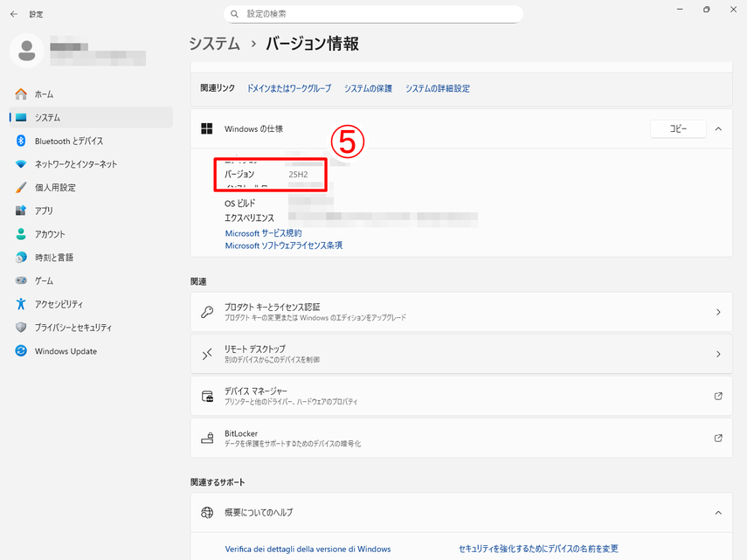This screenshot has height=560, width=747.
Task: Click the Windows logo icon beside Windows の仕様
Action: pyautogui.click(x=207, y=128)
